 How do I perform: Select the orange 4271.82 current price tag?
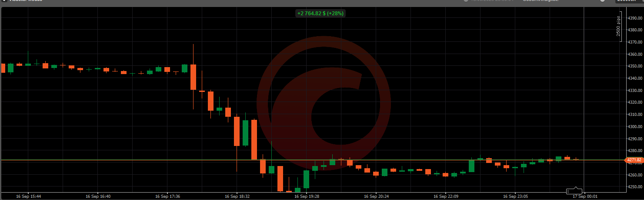click(634, 160)
